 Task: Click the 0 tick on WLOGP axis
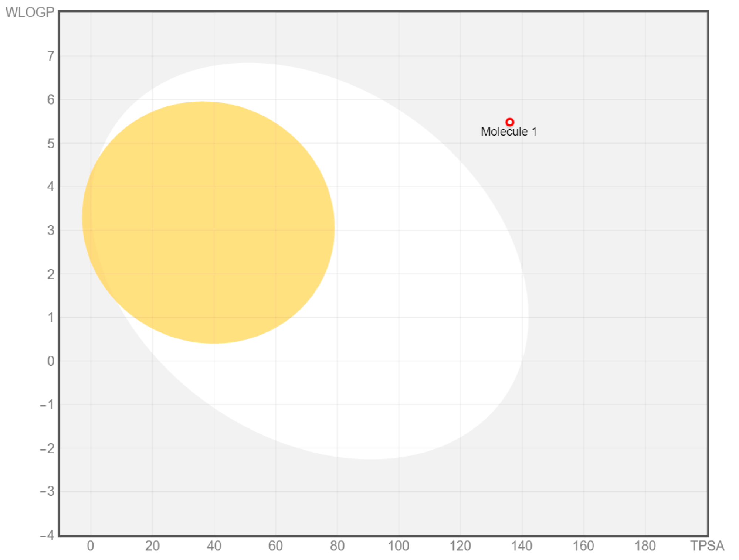click(x=51, y=361)
